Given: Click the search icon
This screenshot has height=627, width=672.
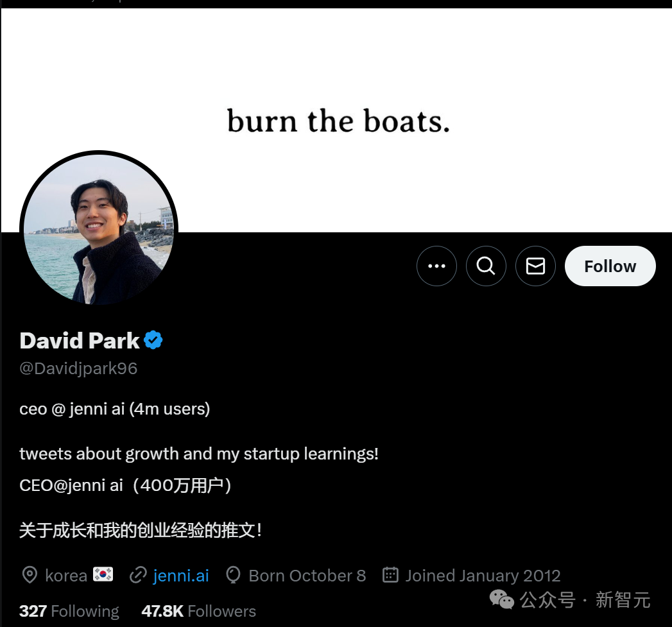Looking at the screenshot, I should click(x=486, y=266).
